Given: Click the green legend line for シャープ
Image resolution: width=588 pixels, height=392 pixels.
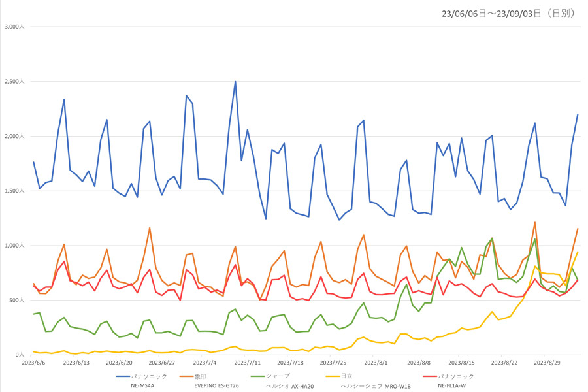Looking at the screenshot, I should point(257,376).
